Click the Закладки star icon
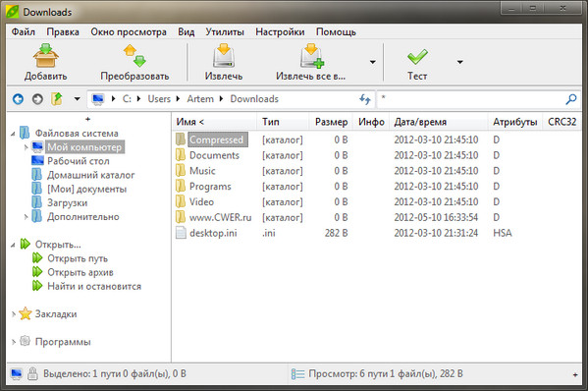Screen dimensions: 588x391 [x=26, y=313]
